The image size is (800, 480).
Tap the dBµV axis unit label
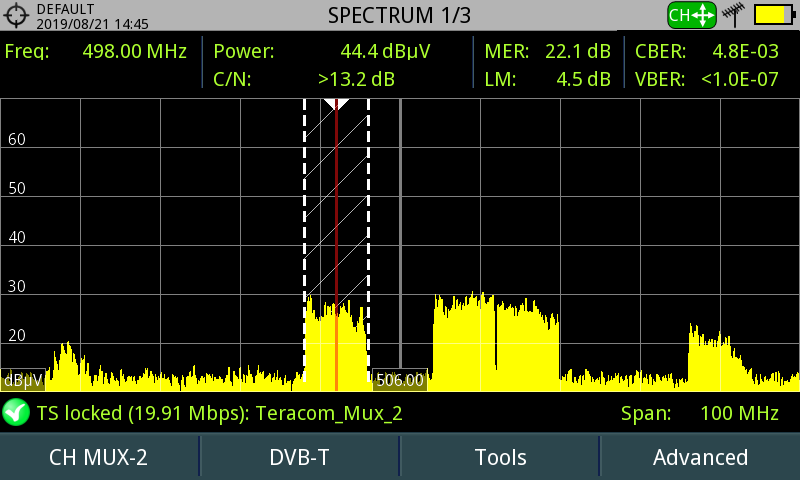click(23, 381)
